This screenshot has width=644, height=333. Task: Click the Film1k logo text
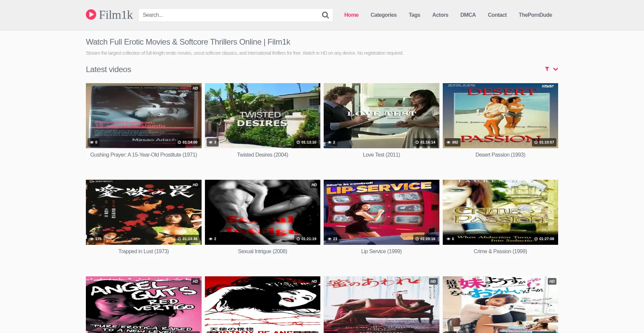(116, 15)
